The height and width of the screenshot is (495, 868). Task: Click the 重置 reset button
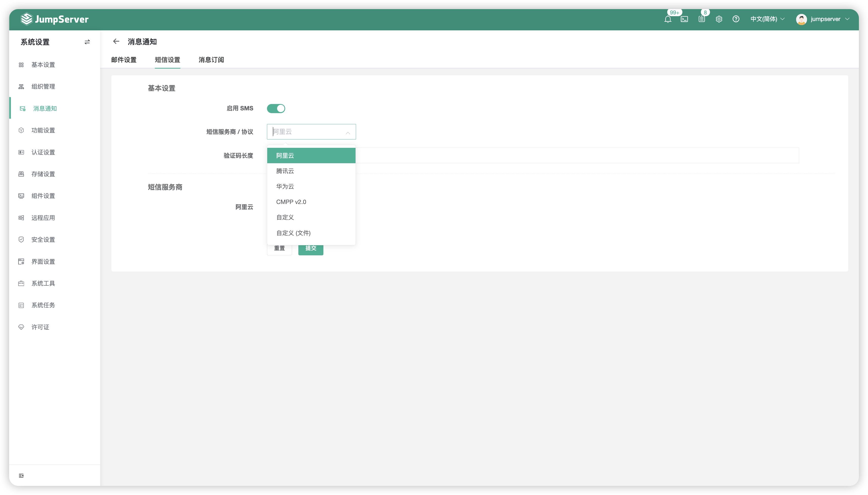point(279,249)
